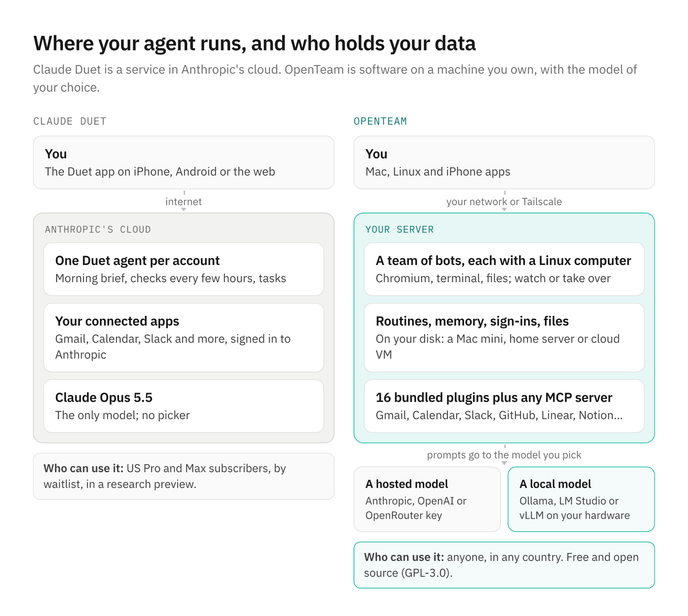The width and height of the screenshot is (688, 616).
Task: Click the "internet" connector label
Action: pyautogui.click(x=184, y=202)
